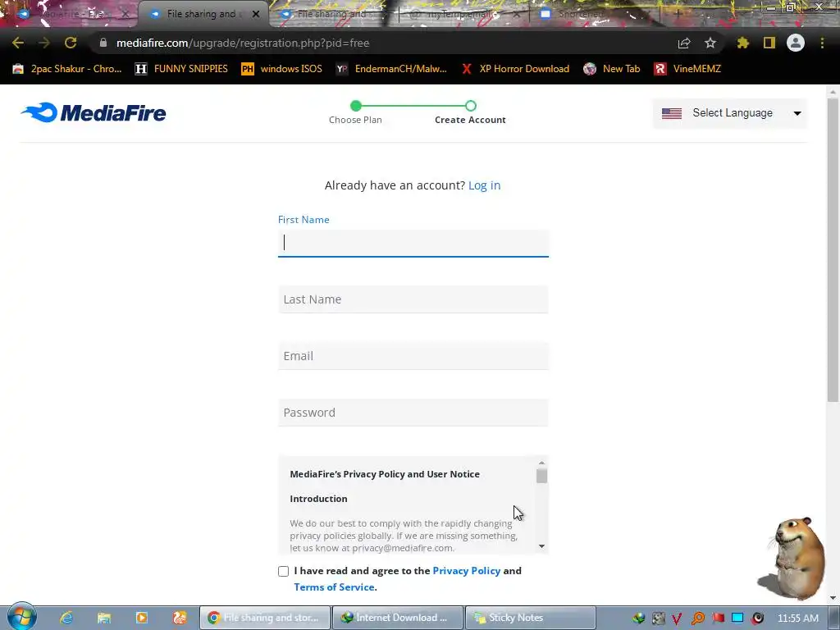This screenshot has width=840, height=630.
Task: Click the orange magnifier tray icon
Action: tap(698, 619)
